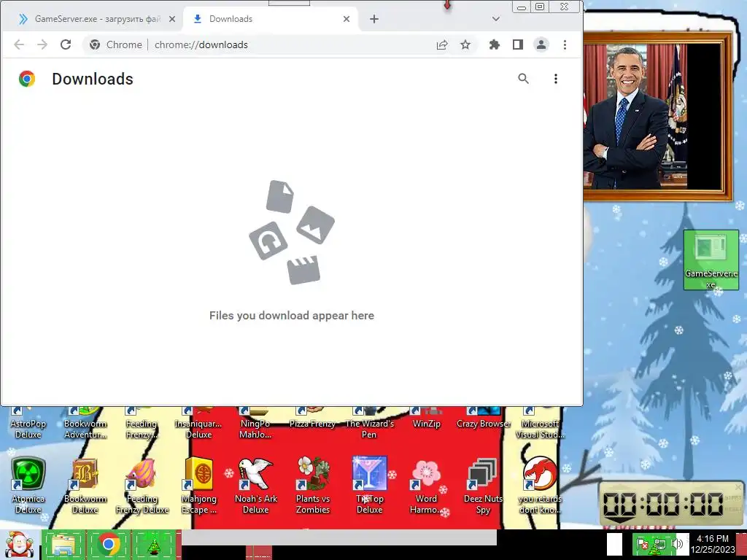Select the Bookworm Deluxe desktop shortcut
This screenshot has width=747, height=560.
(x=85, y=485)
